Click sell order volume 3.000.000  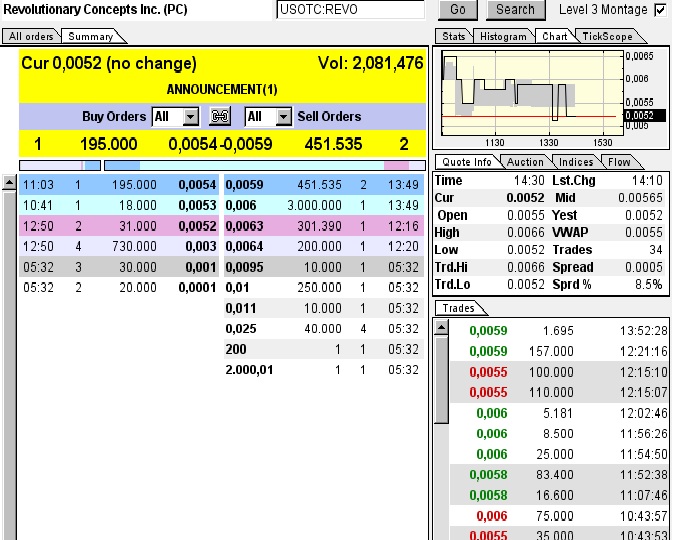point(315,206)
